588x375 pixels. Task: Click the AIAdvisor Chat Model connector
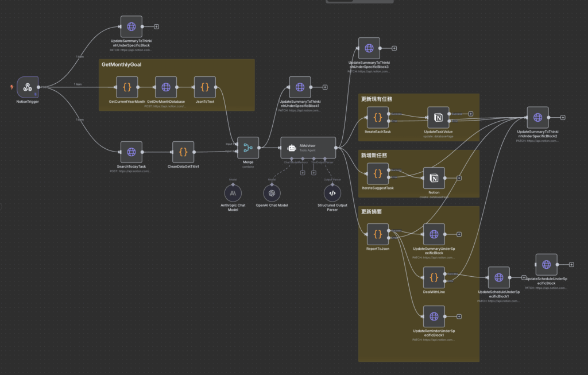click(x=292, y=159)
